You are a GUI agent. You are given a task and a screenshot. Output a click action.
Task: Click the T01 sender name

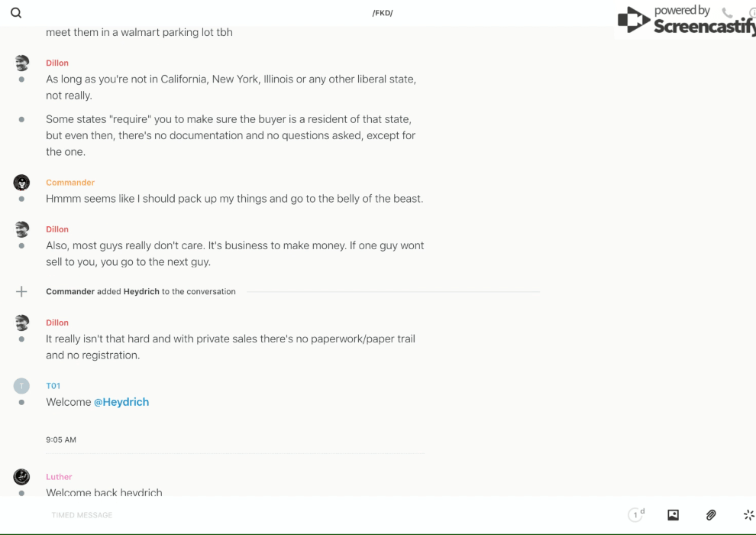[x=53, y=386]
